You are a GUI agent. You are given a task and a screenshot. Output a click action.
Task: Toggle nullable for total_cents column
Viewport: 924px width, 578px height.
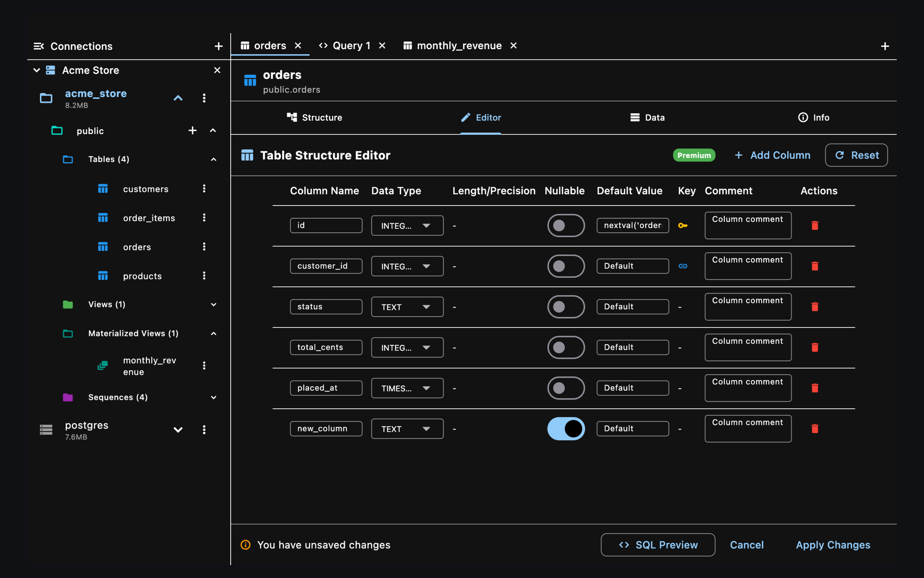[x=566, y=347]
